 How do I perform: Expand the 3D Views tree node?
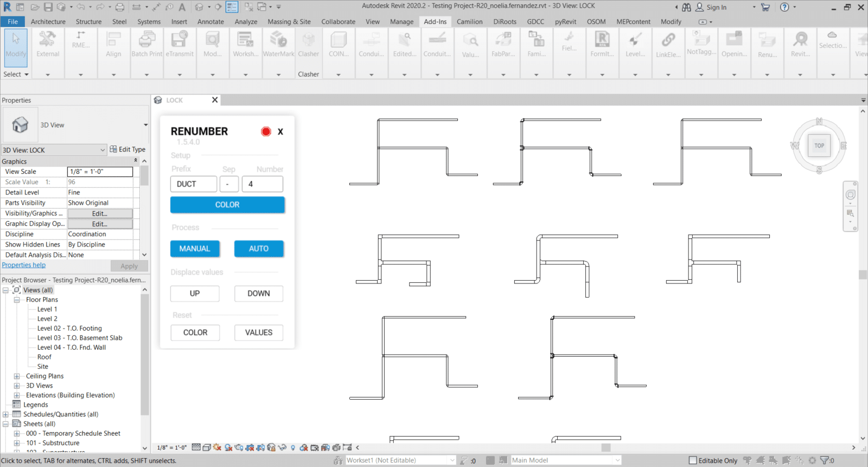tap(17, 386)
